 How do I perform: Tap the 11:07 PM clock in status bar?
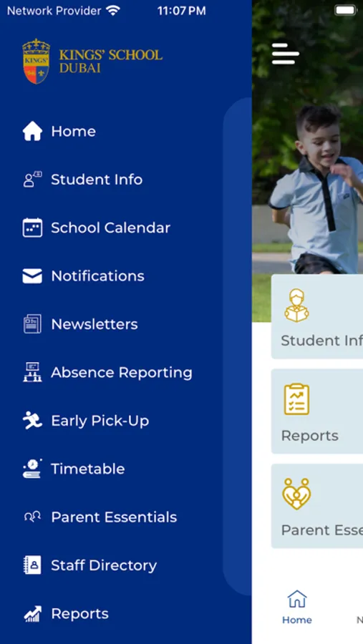[182, 11]
